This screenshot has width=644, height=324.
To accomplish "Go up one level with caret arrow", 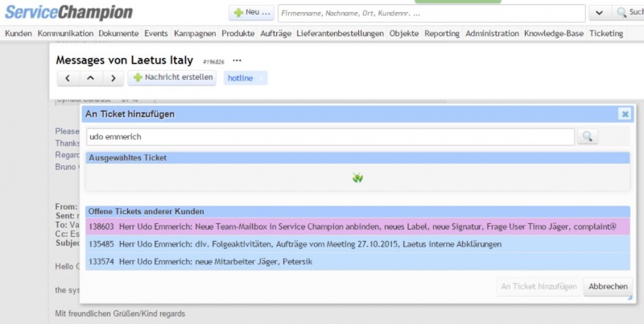I will coord(90,78).
